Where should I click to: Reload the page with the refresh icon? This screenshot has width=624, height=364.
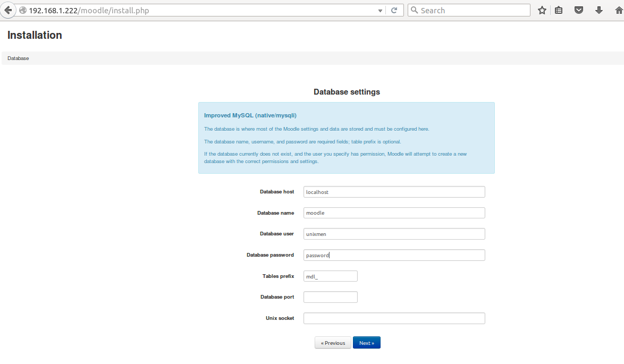[394, 10]
